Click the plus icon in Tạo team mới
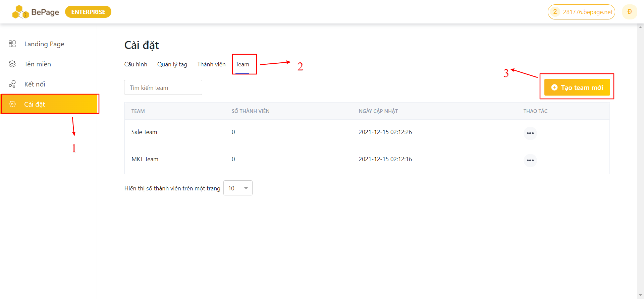 pos(554,87)
